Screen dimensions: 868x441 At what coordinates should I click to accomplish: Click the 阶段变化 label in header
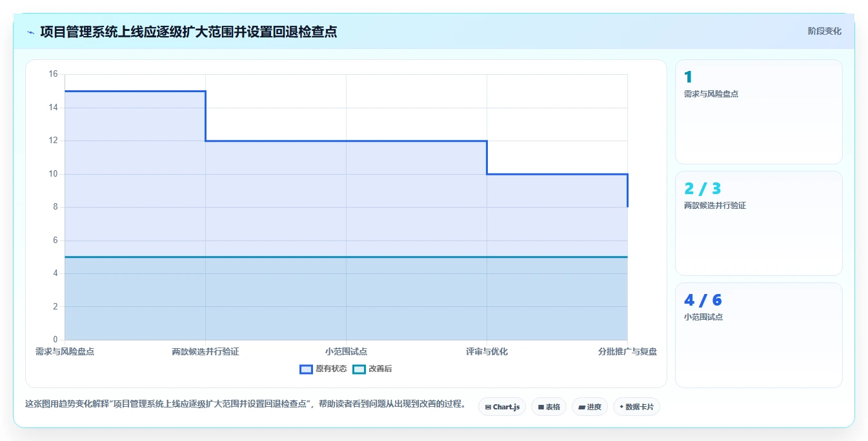click(825, 31)
